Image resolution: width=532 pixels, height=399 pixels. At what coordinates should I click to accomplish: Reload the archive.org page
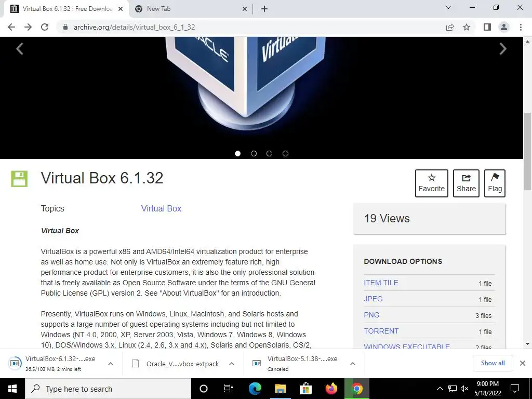pos(45,27)
